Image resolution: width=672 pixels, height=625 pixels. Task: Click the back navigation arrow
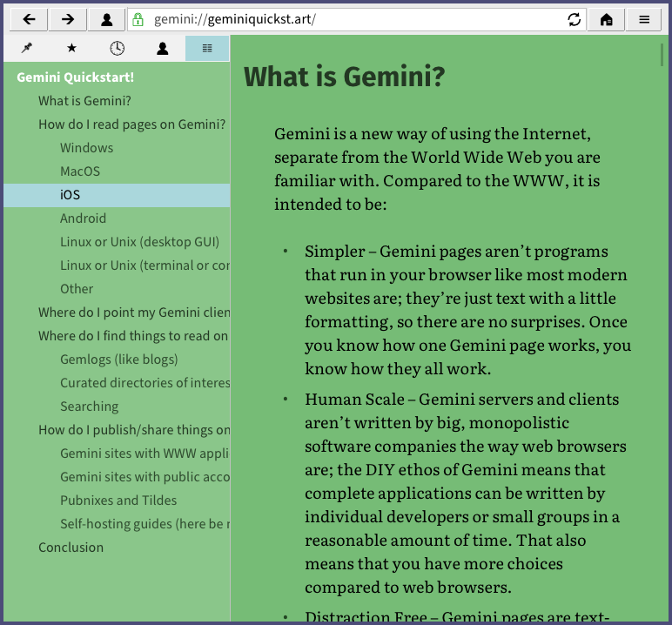tap(29, 19)
